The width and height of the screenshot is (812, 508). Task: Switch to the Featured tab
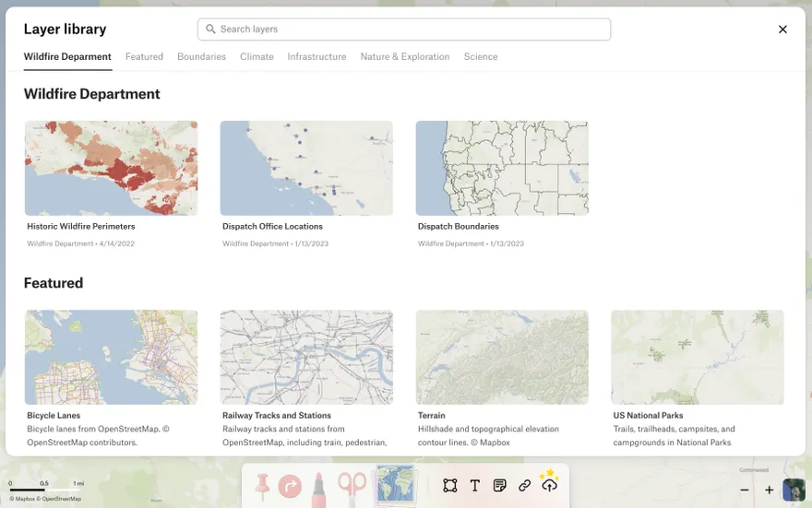(x=144, y=57)
